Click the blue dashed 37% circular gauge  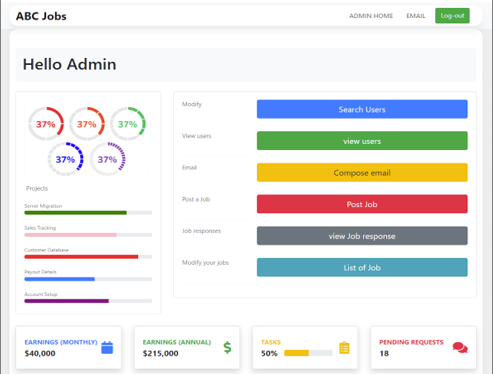pyautogui.click(x=65, y=159)
